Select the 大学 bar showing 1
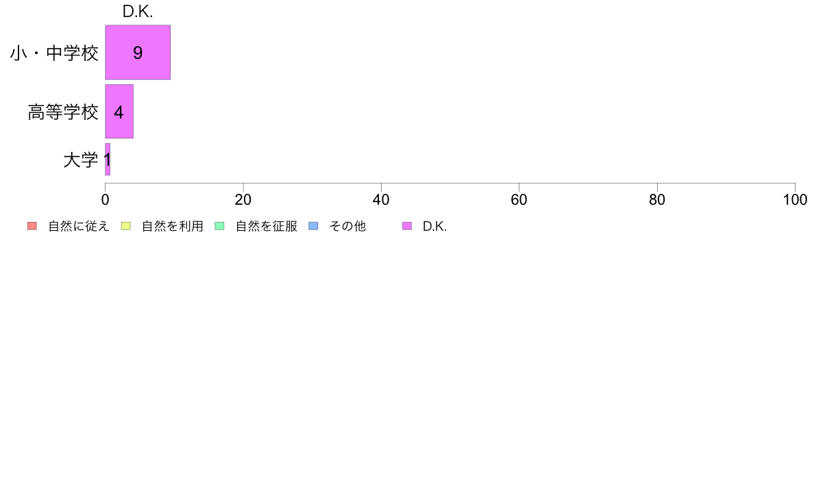The width and height of the screenshot is (814, 504). 108,160
